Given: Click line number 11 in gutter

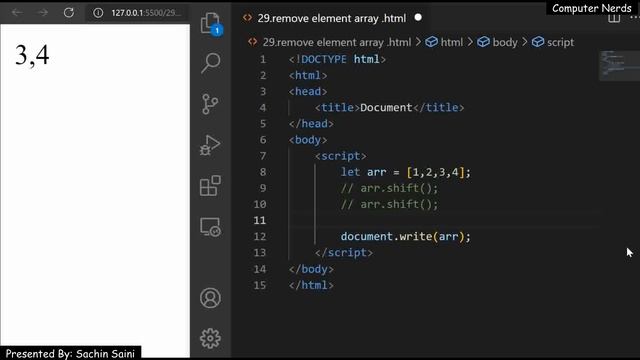Looking at the screenshot, I should pos(260,220).
